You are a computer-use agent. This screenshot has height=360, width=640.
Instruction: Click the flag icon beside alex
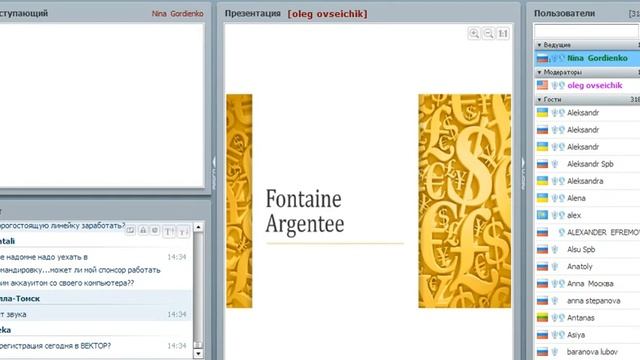click(x=542, y=215)
